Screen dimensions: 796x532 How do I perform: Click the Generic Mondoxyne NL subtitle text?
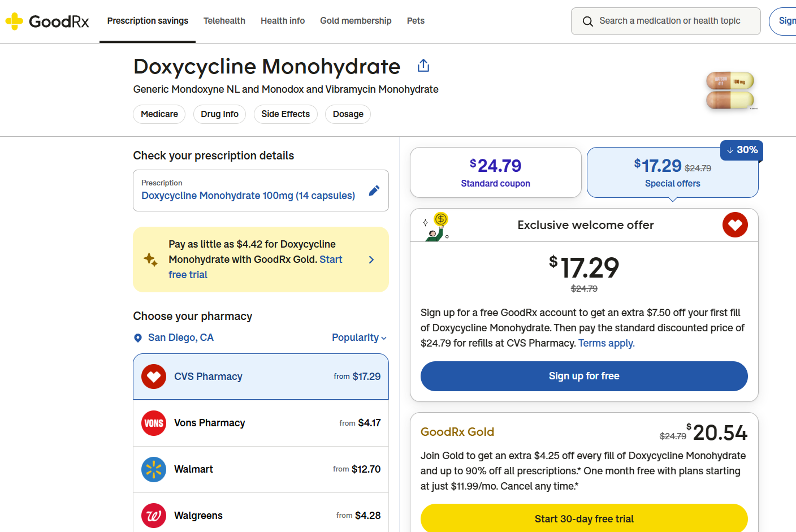[x=286, y=89]
